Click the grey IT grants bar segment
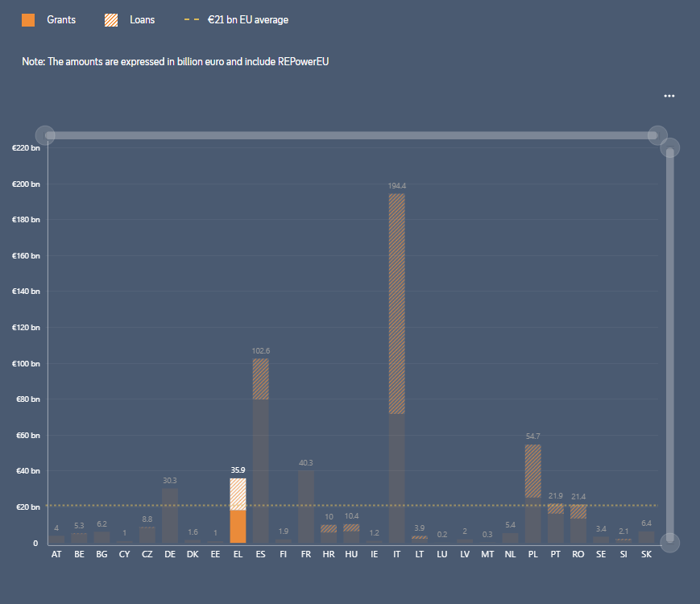 click(397, 478)
